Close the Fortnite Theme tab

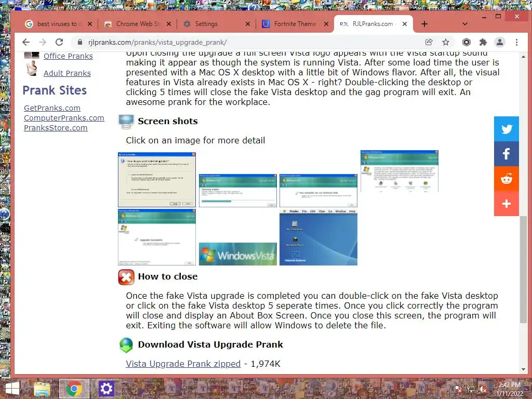click(326, 24)
